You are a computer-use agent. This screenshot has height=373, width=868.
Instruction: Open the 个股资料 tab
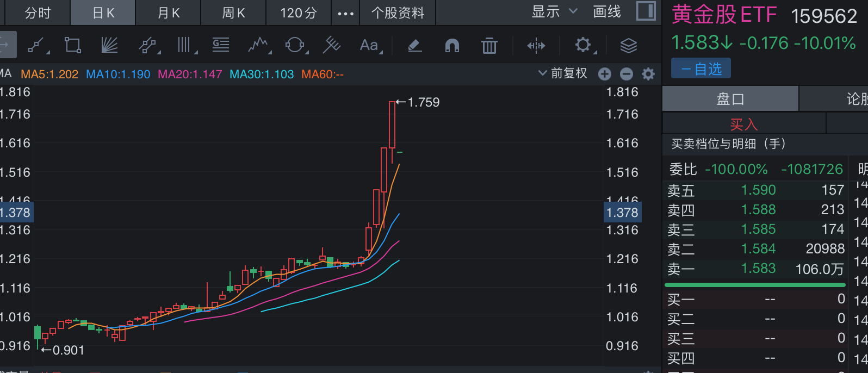click(398, 13)
